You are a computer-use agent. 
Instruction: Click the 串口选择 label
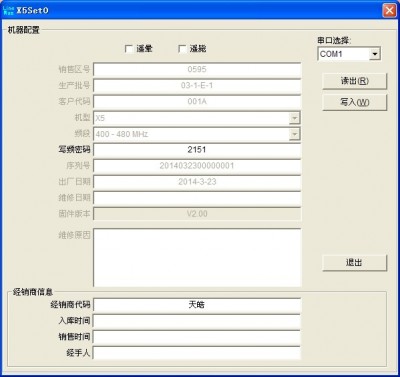334,41
